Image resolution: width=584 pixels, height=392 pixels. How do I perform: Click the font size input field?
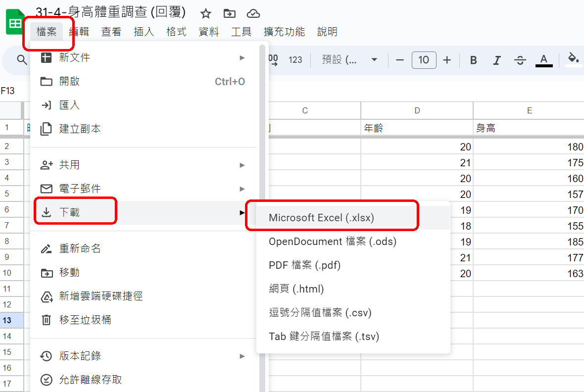424,60
